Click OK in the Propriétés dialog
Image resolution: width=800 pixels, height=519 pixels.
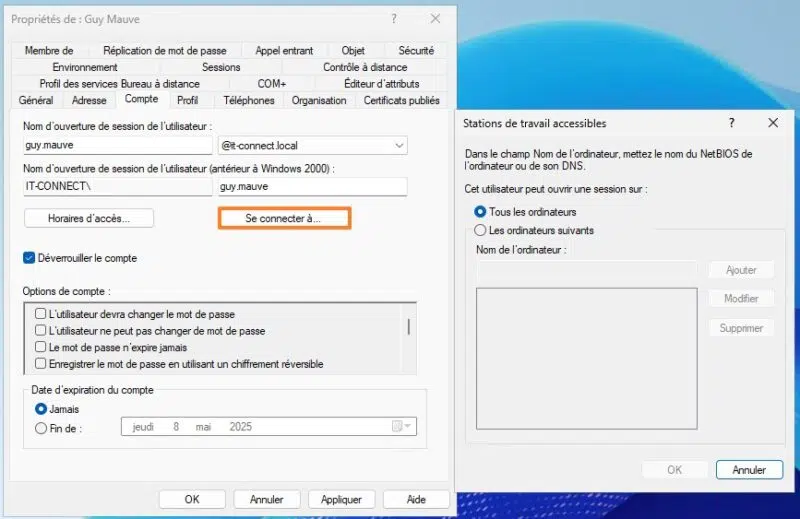pos(192,499)
